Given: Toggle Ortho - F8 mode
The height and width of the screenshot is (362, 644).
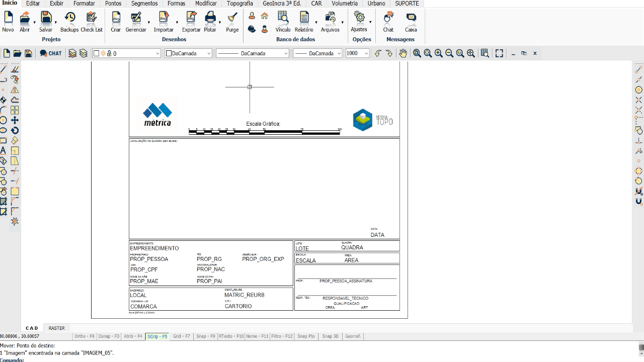Looking at the screenshot, I should 84,336.
